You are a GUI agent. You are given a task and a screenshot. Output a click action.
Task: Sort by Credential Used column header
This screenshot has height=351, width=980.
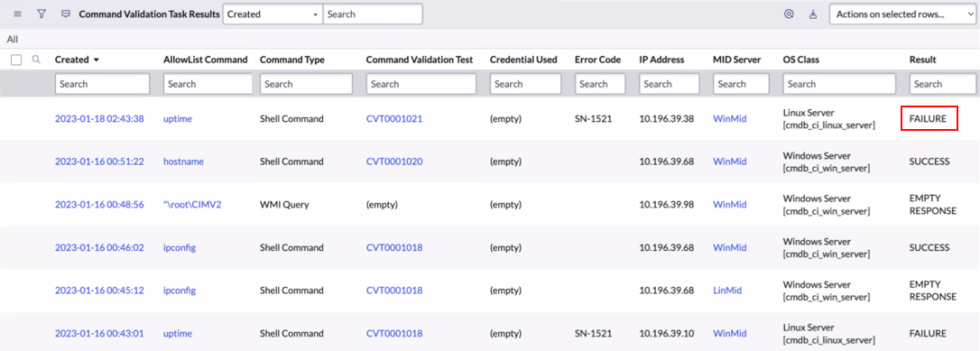coord(523,60)
